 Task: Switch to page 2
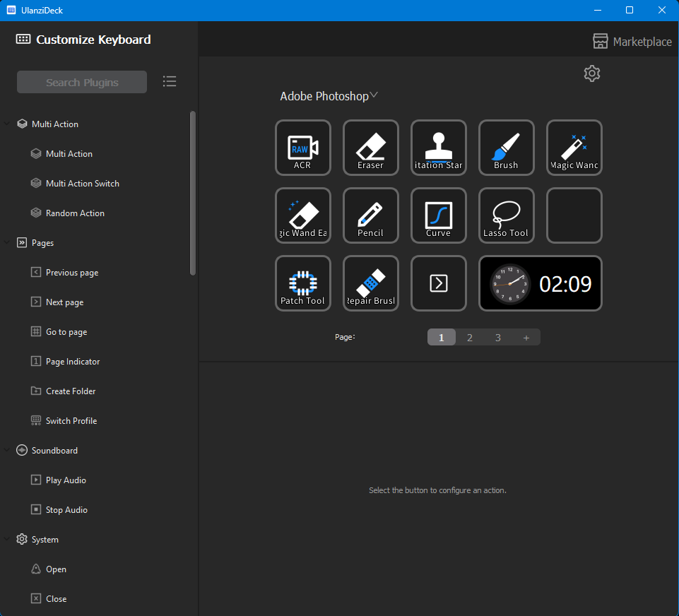(469, 338)
